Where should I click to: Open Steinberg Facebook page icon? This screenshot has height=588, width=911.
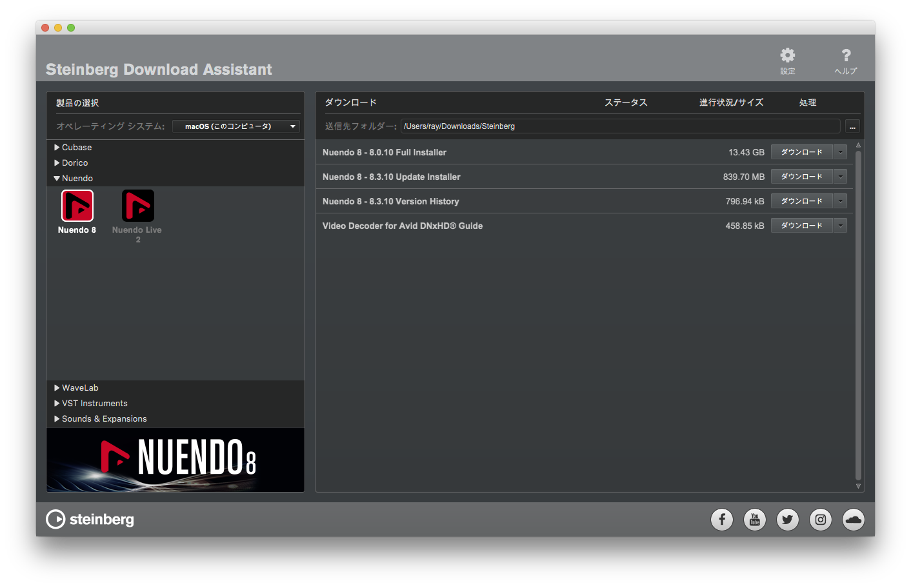coord(722,520)
